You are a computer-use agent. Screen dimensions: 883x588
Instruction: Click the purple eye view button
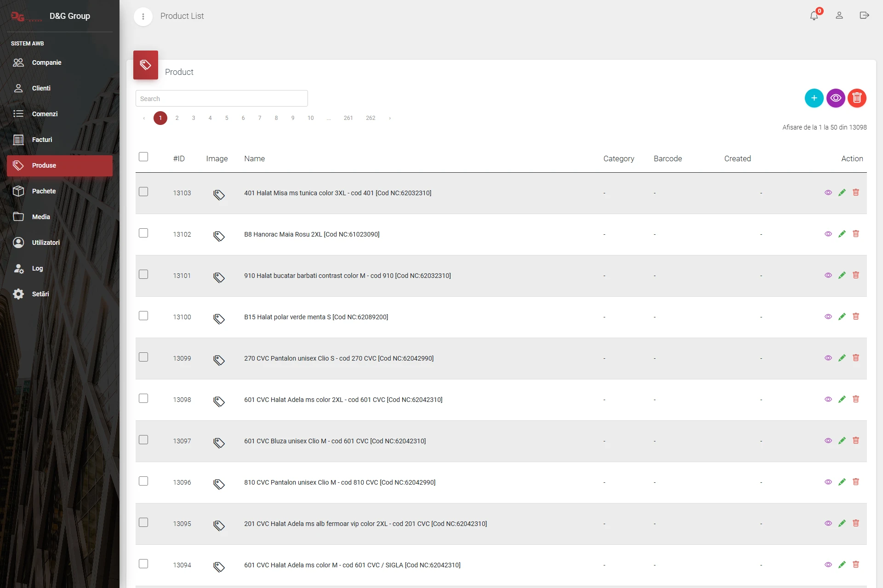click(x=835, y=98)
